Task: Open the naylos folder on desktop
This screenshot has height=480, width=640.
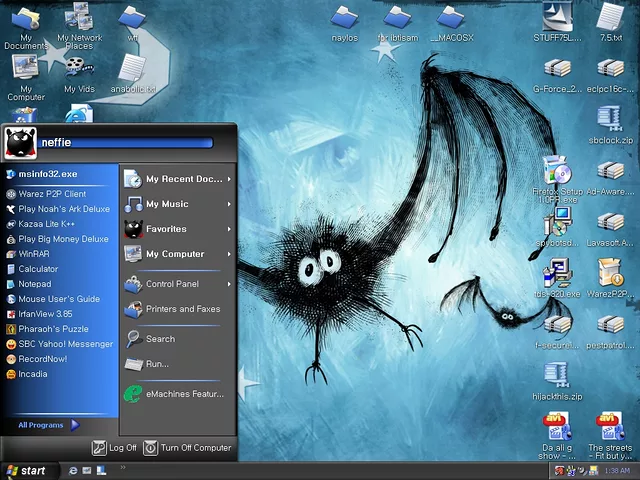Action: click(344, 18)
